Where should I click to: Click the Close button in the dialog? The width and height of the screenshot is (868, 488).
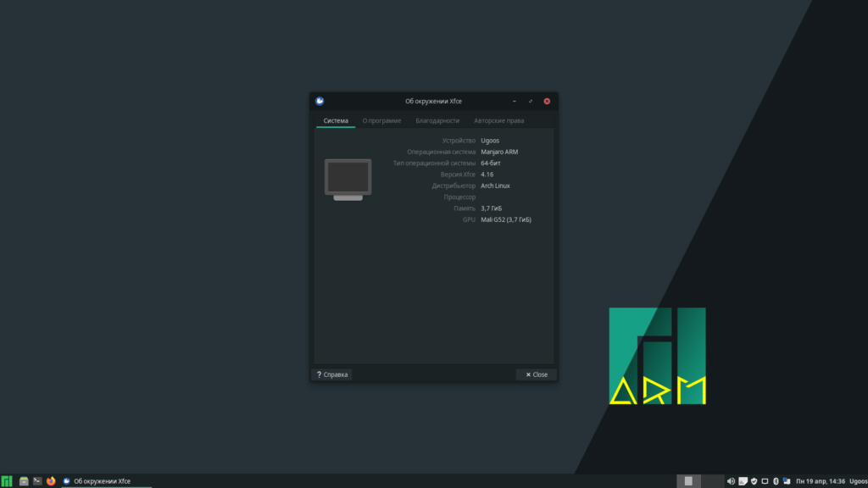[x=537, y=374]
